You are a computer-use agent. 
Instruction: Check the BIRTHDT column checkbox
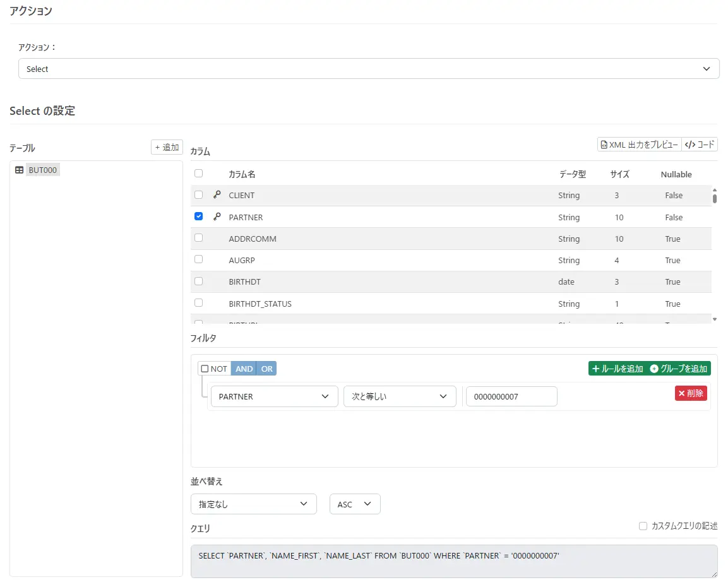(x=199, y=281)
